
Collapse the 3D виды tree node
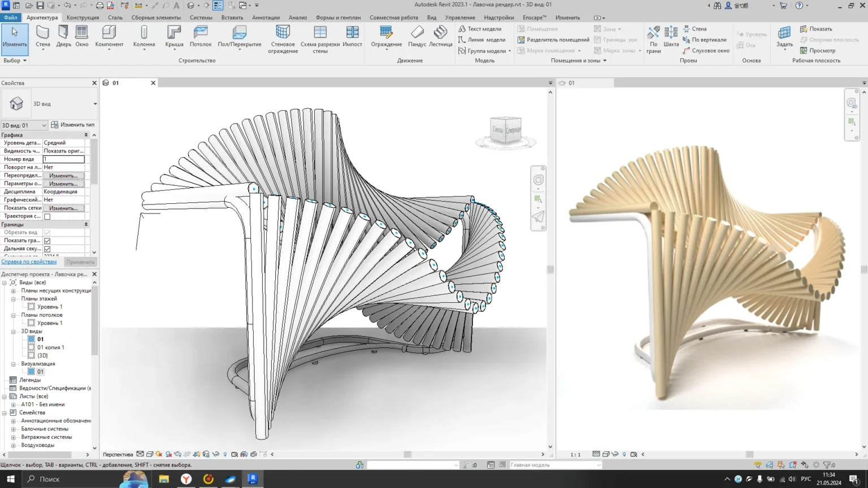click(14, 332)
